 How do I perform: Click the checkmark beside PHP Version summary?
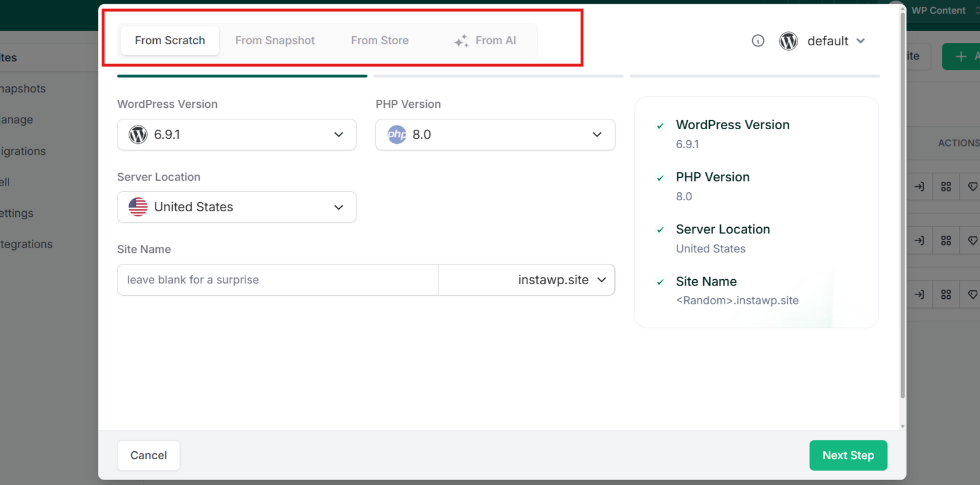point(660,178)
